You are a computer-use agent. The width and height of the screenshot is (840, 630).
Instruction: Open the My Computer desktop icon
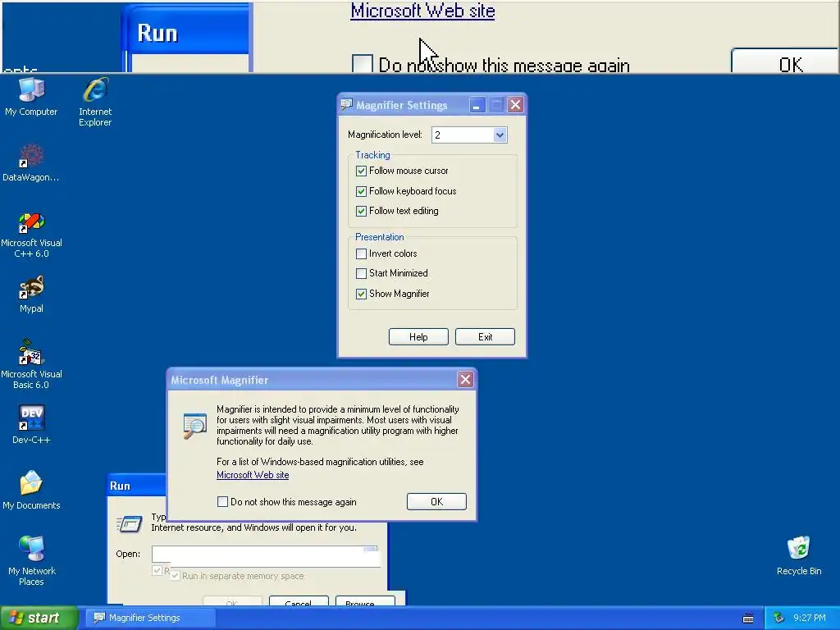tap(31, 97)
